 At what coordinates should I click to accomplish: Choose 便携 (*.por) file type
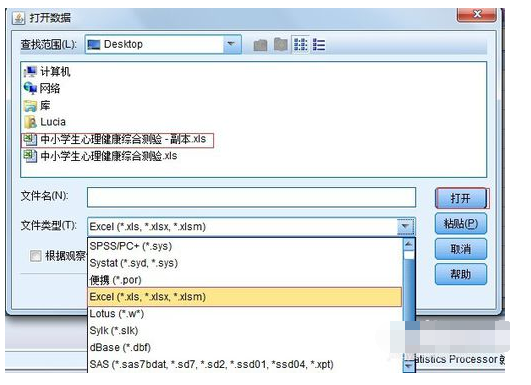pyautogui.click(x=245, y=280)
